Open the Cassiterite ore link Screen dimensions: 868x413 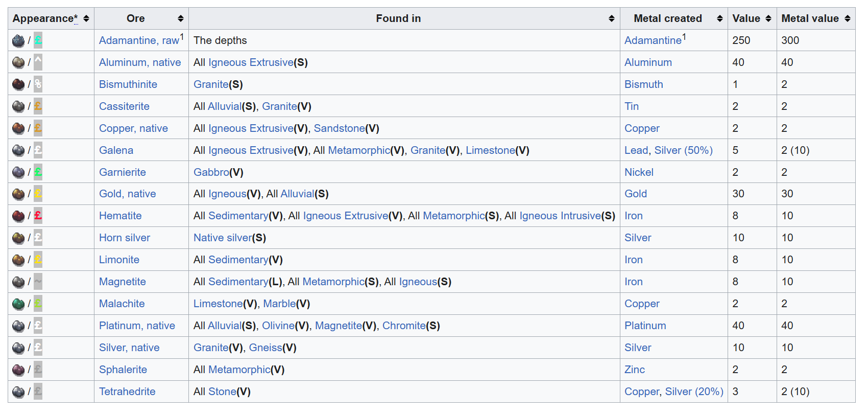(124, 106)
